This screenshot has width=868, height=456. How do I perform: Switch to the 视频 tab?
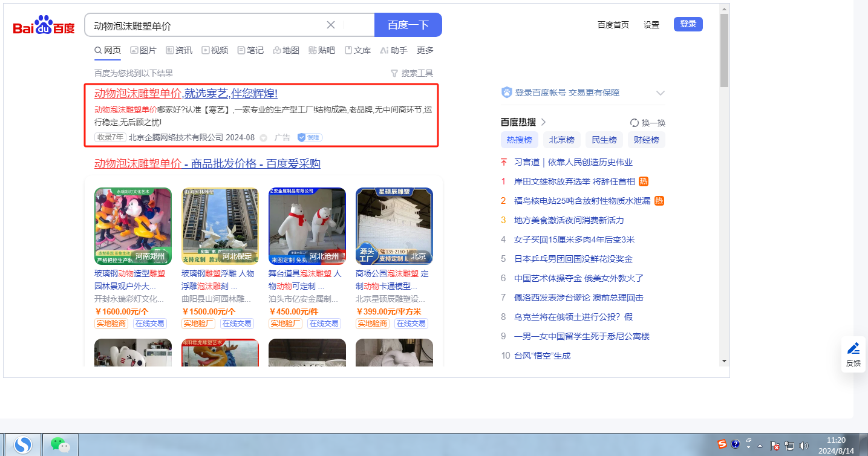point(215,50)
